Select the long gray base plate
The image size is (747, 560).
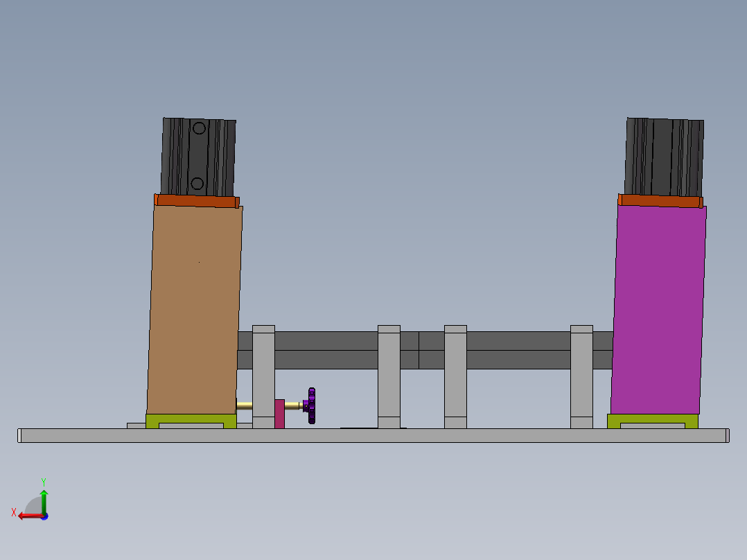[x=373, y=436]
